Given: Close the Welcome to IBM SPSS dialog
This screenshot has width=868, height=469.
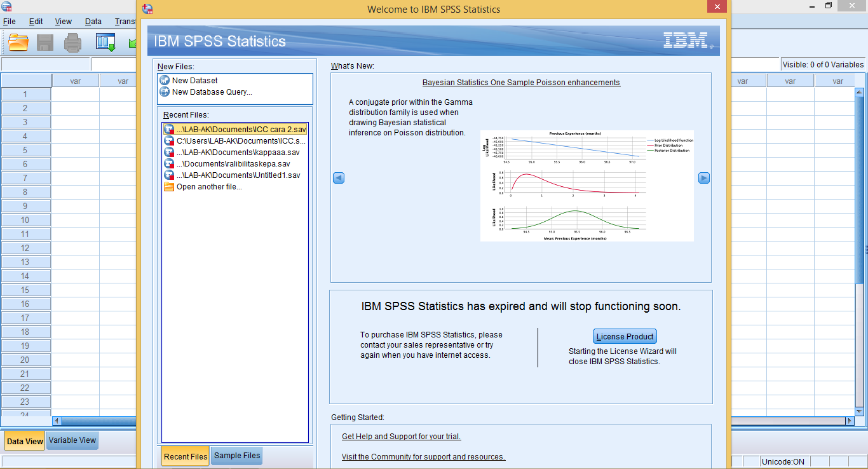Looking at the screenshot, I should pyautogui.click(x=717, y=7).
